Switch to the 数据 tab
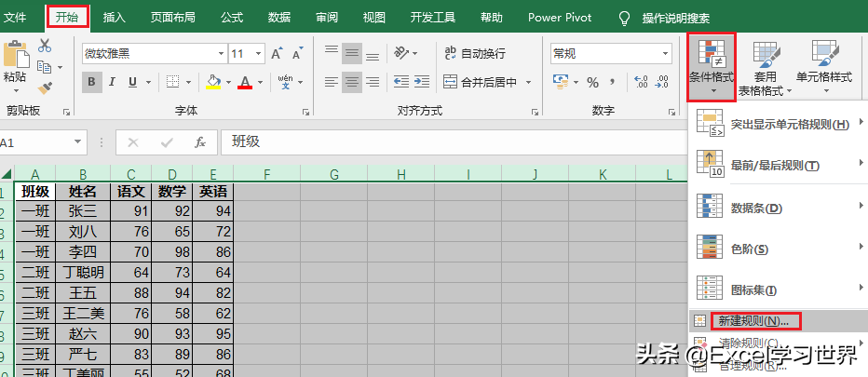This screenshot has height=377, width=868. [279, 17]
